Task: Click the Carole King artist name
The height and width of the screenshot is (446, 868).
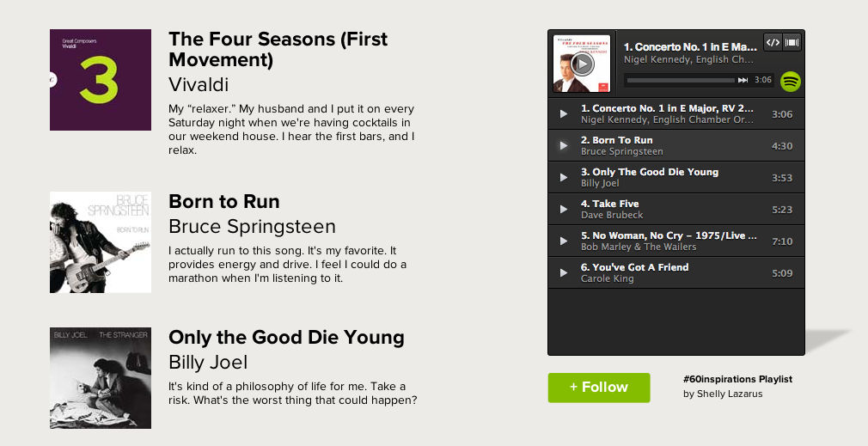Action: pos(608,278)
